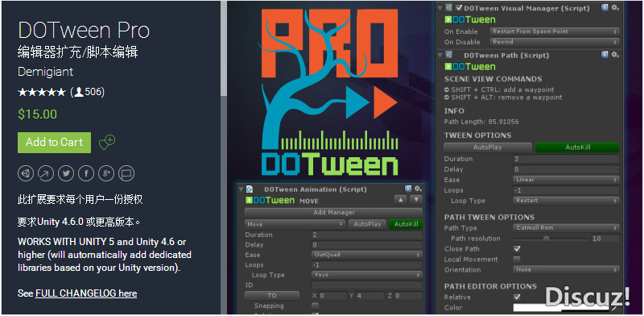The height and width of the screenshot is (316, 644).
Task: Open the Orientation None dropdown
Action: point(566,270)
